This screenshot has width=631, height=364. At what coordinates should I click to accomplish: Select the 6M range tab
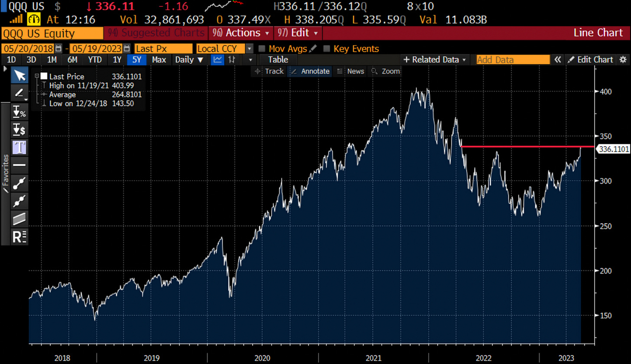(73, 60)
